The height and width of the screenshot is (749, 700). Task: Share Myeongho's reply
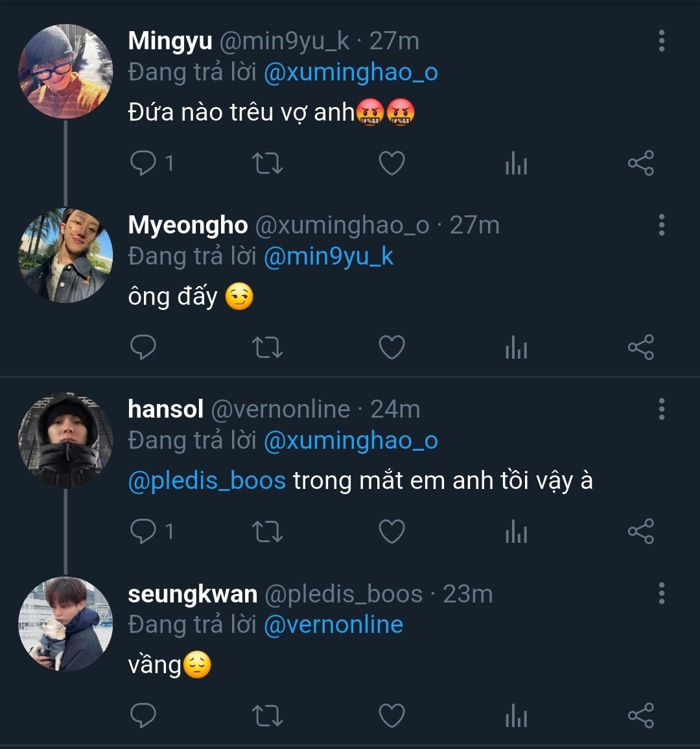click(640, 348)
